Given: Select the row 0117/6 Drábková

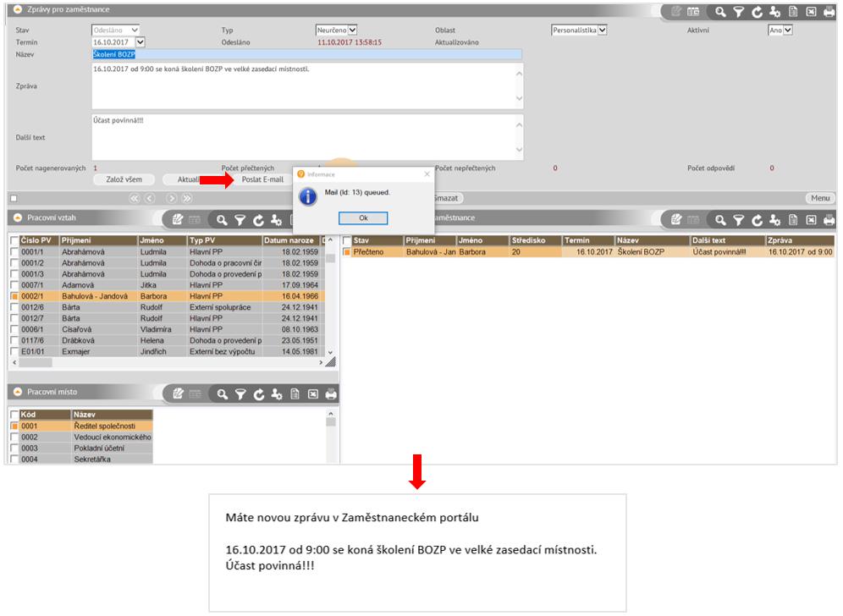Looking at the screenshot, I should tap(168, 340).
